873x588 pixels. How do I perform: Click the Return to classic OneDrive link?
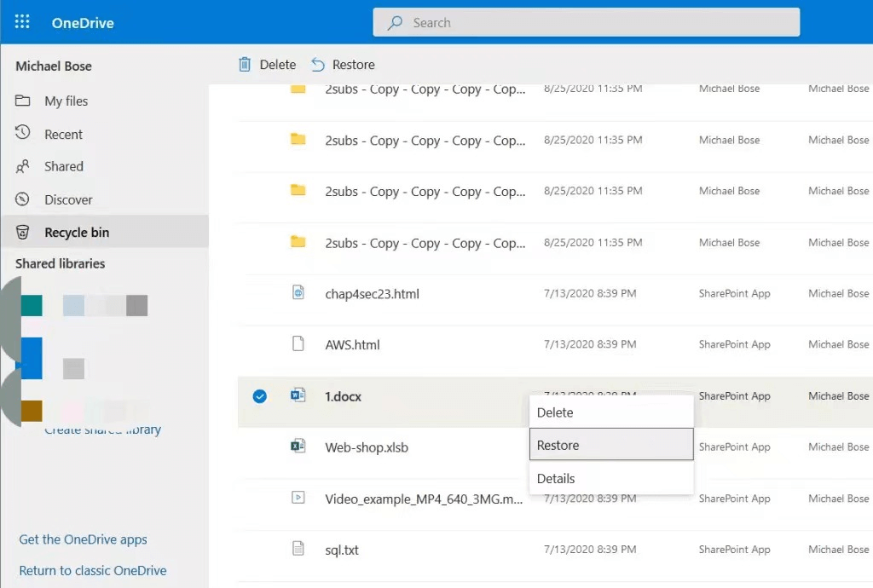coord(92,571)
